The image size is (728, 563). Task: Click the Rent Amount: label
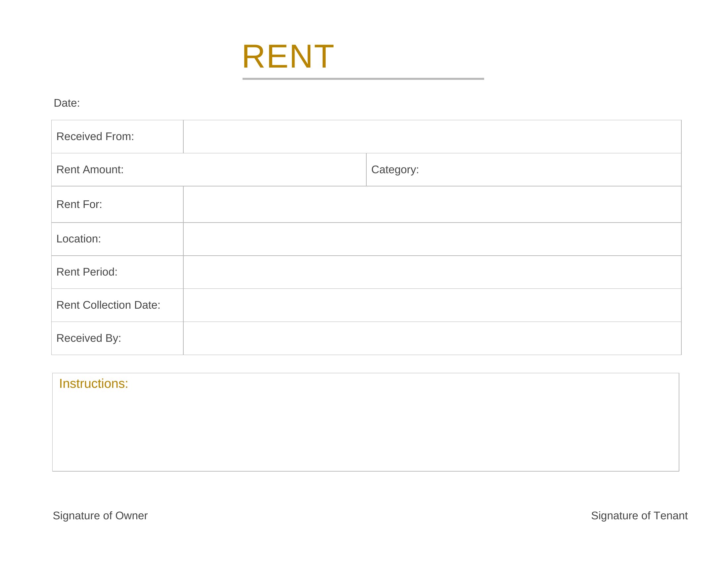[x=90, y=170]
